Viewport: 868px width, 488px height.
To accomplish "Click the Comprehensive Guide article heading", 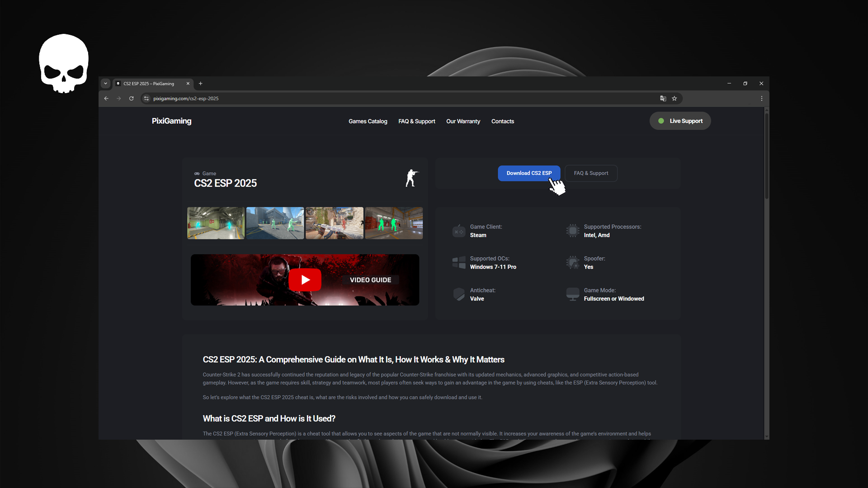I will pyautogui.click(x=353, y=360).
